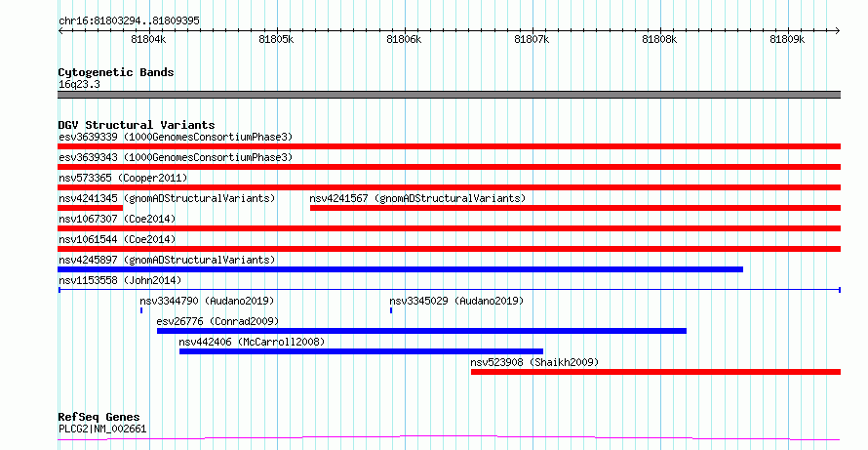
Task: Select the nsv1153558 (John2014) label
Action: coord(120,280)
